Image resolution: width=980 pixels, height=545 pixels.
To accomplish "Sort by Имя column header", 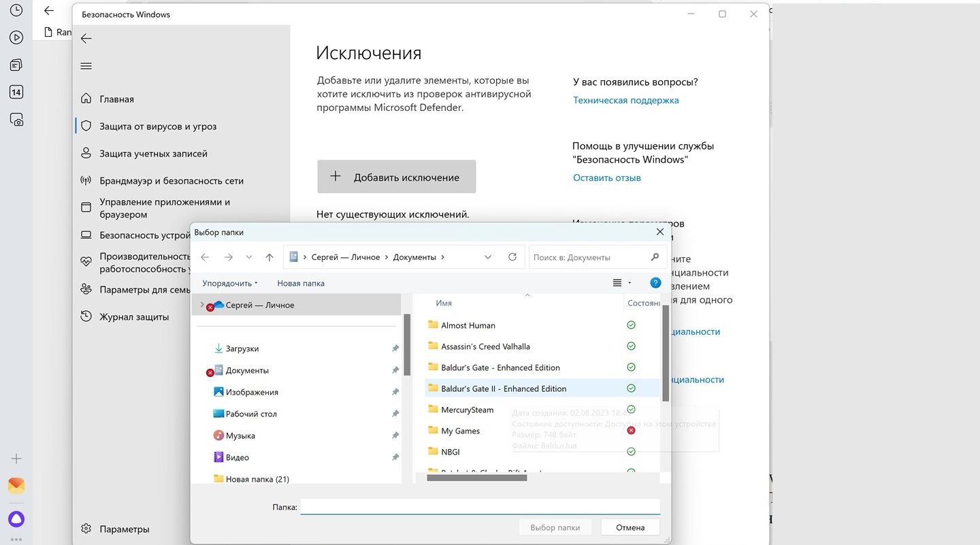I will pos(444,303).
